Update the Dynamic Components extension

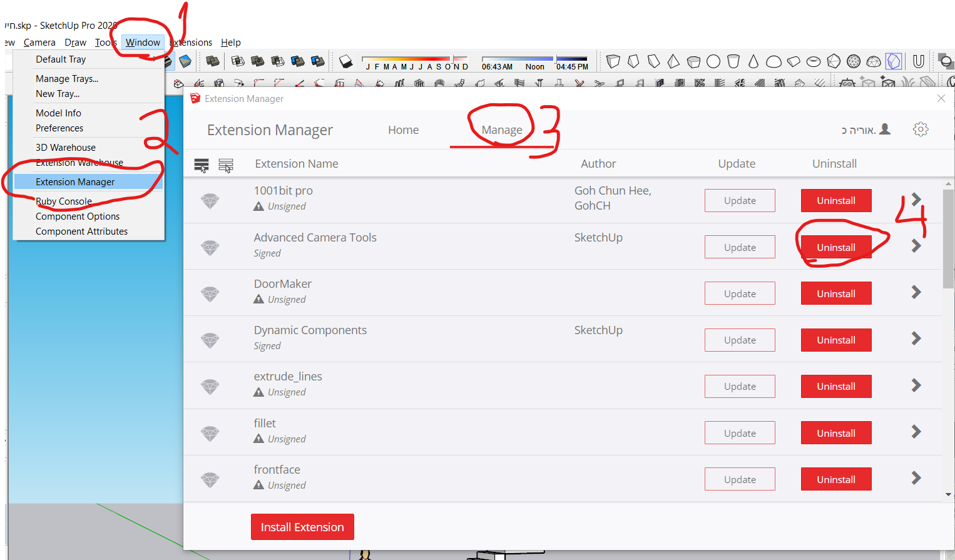coord(740,340)
